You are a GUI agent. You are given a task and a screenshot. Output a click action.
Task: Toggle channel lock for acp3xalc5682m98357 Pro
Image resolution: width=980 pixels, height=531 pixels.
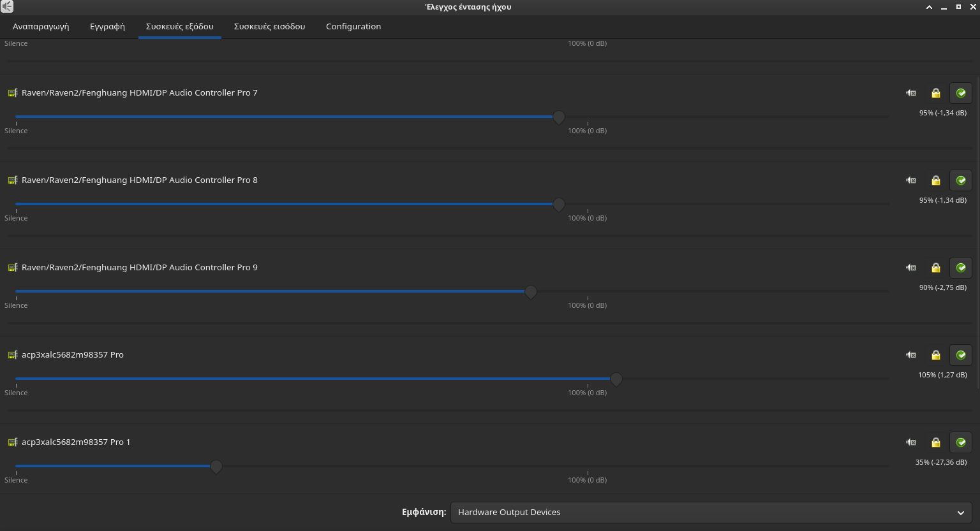pyautogui.click(x=936, y=355)
